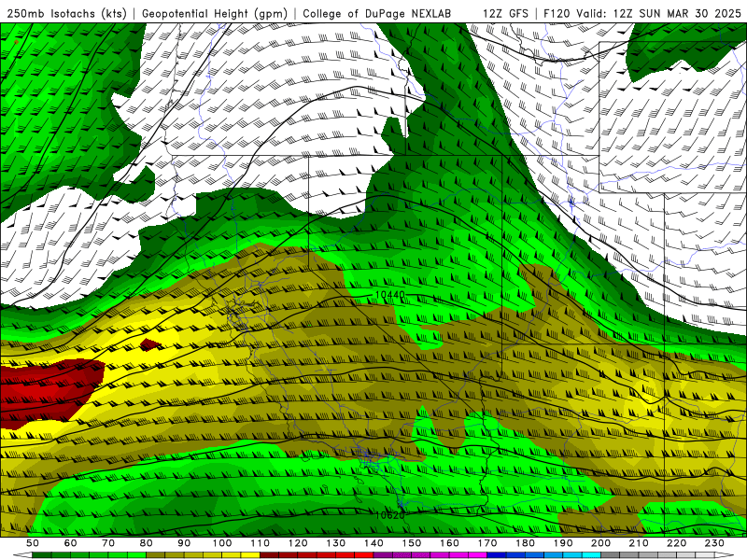The height and width of the screenshot is (560, 747).
Task: Click the small dark red isotach patch above the jet core
Action: [x=151, y=344]
